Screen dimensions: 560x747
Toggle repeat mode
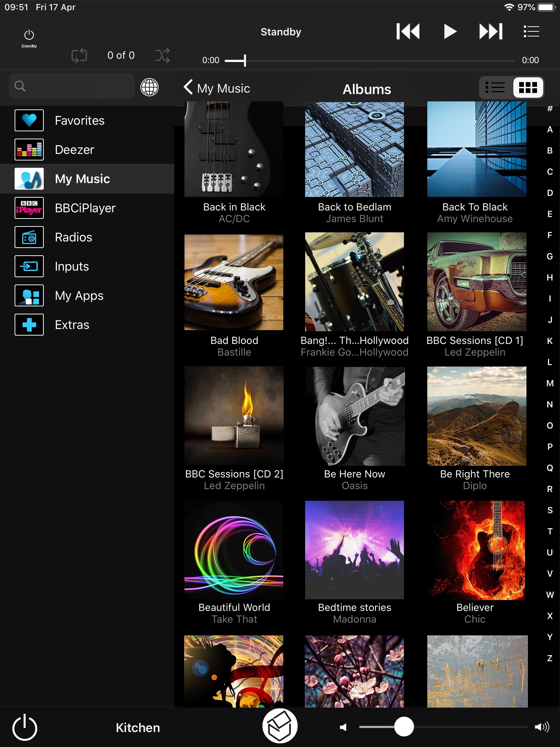tap(79, 55)
